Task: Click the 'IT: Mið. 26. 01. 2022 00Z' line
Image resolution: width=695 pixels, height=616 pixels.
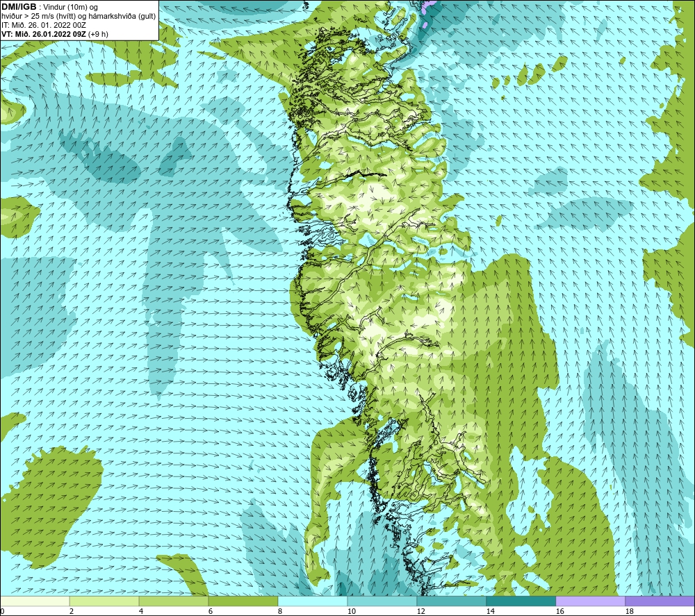Action: click(x=43, y=25)
